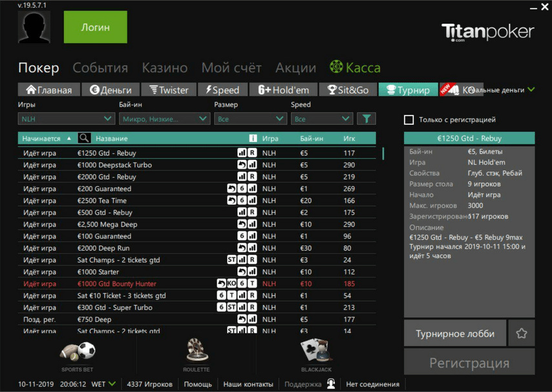Sort by Бай-ин column header
The width and height of the screenshot is (552, 392).
click(312, 138)
